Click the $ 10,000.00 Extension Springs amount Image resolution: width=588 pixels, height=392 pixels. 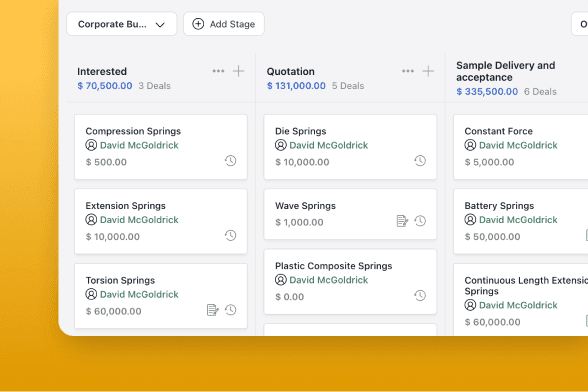pyautogui.click(x=112, y=237)
